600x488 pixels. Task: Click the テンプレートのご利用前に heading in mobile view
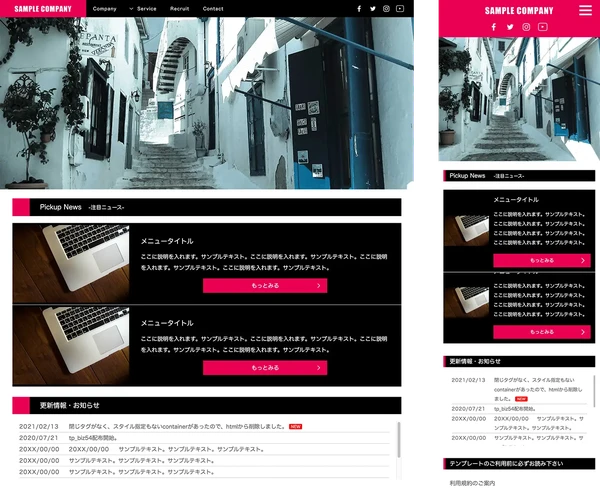pyautogui.click(x=519, y=464)
